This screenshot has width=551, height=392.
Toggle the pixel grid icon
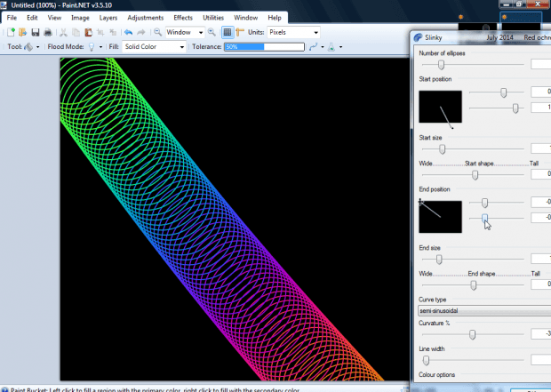pyautogui.click(x=228, y=32)
